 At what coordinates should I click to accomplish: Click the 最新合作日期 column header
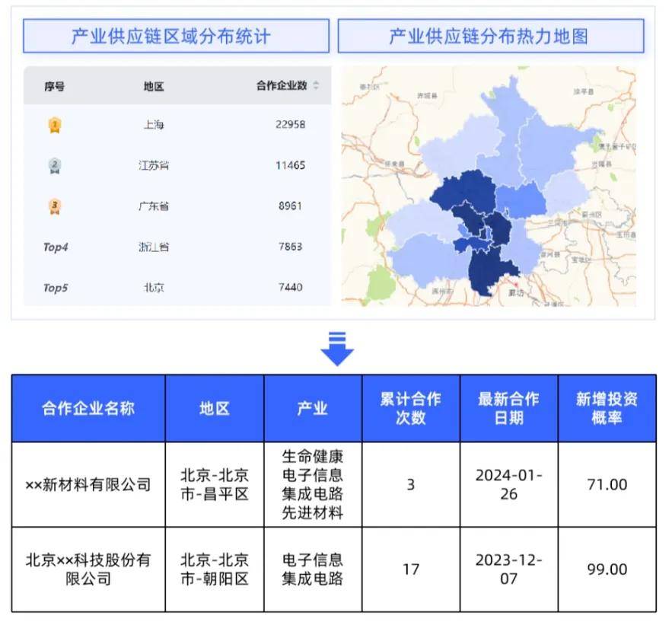(x=508, y=409)
